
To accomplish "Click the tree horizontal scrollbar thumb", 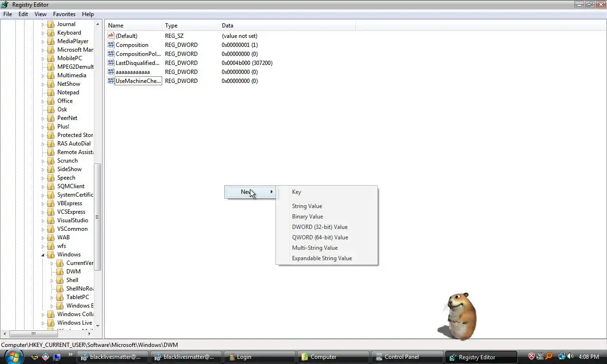I will click(x=33, y=334).
